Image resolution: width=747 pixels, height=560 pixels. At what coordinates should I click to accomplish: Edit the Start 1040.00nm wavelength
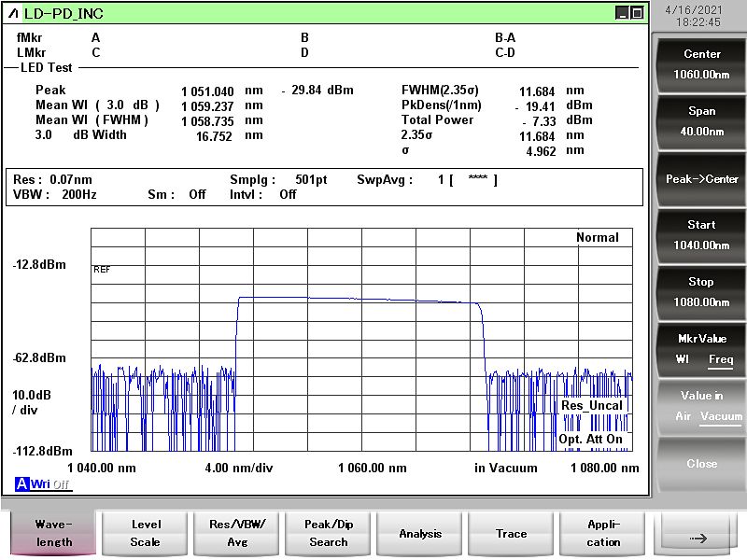coord(701,235)
